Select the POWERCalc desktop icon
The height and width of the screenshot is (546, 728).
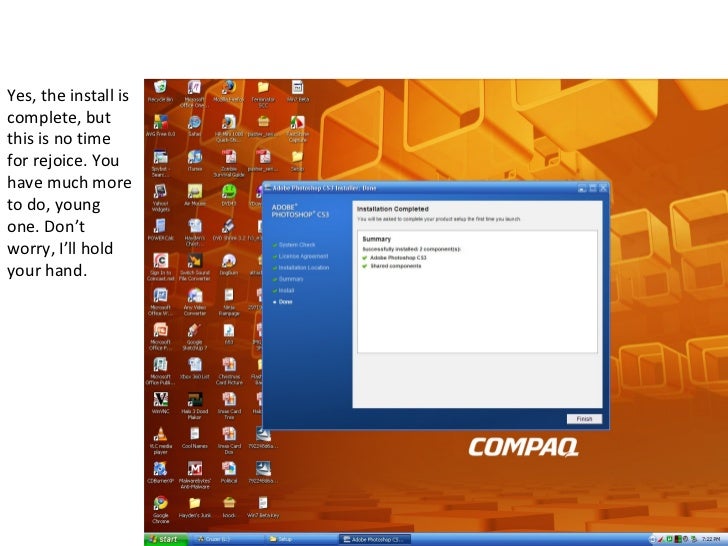coord(160,229)
